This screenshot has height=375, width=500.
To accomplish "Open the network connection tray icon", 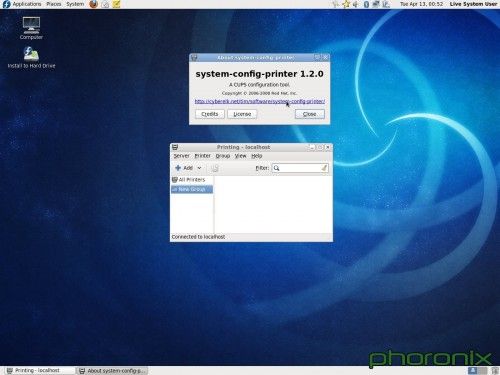I will pyautogui.click(x=376, y=4).
